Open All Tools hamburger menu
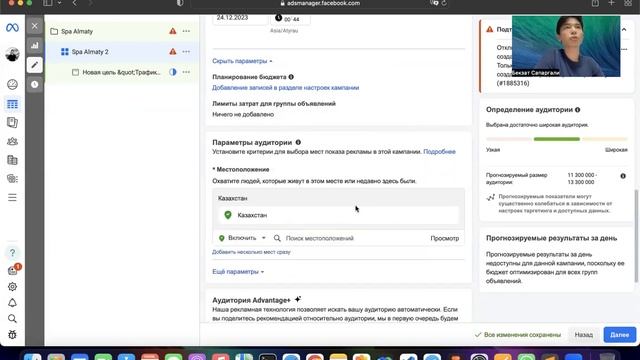640x360 pixels. 12,198
